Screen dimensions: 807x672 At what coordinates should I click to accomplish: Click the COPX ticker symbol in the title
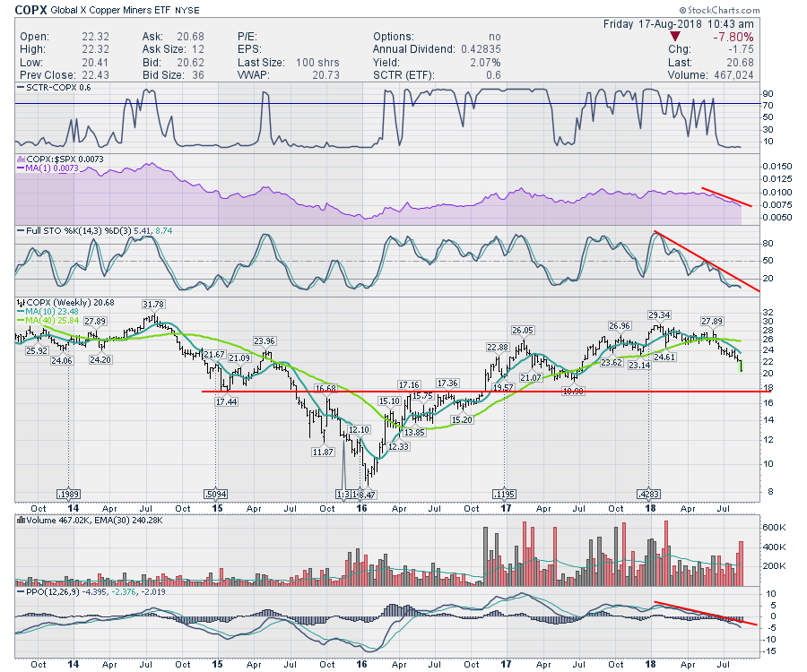(x=30, y=10)
